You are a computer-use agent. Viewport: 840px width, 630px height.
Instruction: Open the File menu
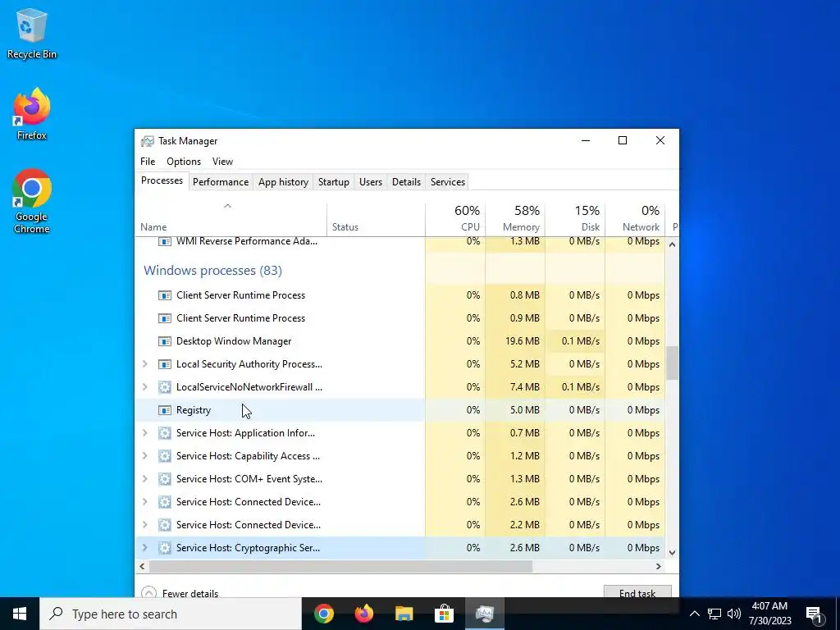coord(148,162)
